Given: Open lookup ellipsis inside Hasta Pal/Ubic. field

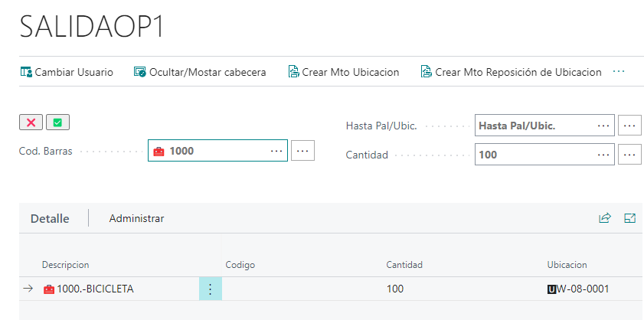Looking at the screenshot, I should coord(603,126).
